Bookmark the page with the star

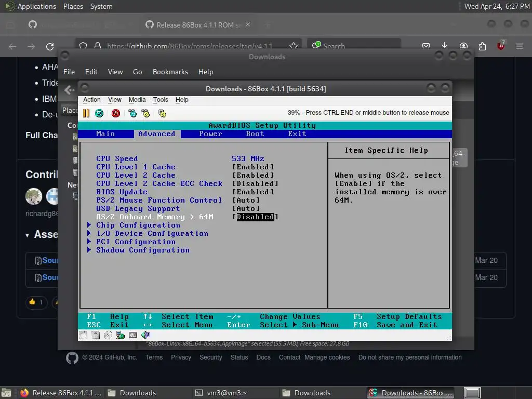click(x=294, y=46)
